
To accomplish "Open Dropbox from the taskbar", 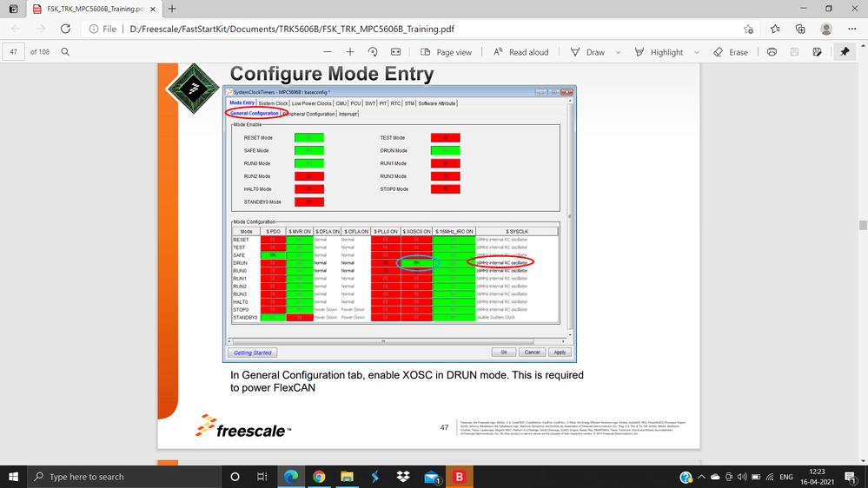I will (x=403, y=477).
